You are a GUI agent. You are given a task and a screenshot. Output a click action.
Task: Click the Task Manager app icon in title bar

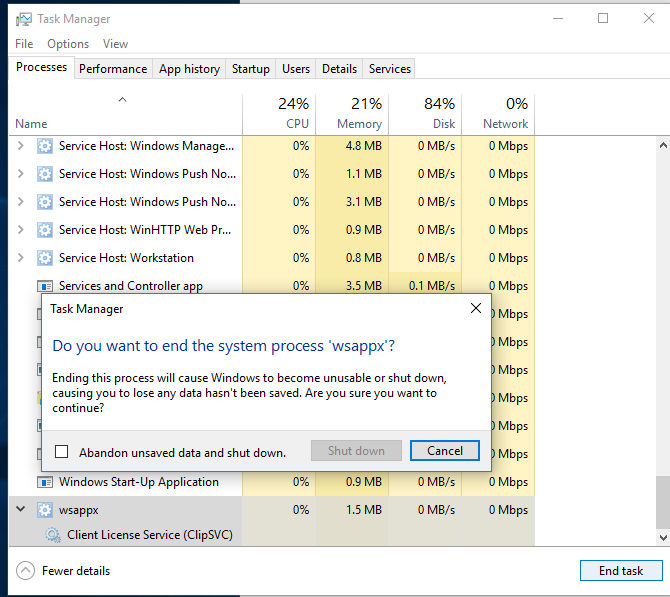(24, 19)
